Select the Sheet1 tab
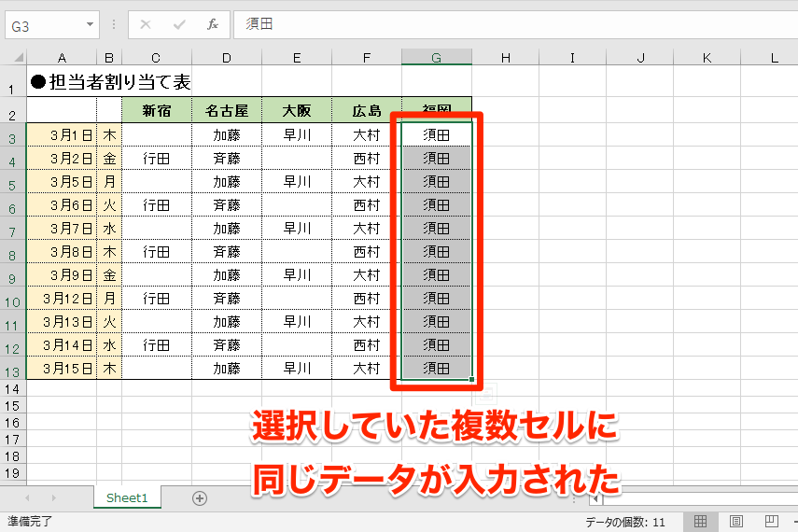This screenshot has width=798, height=532. click(127, 497)
